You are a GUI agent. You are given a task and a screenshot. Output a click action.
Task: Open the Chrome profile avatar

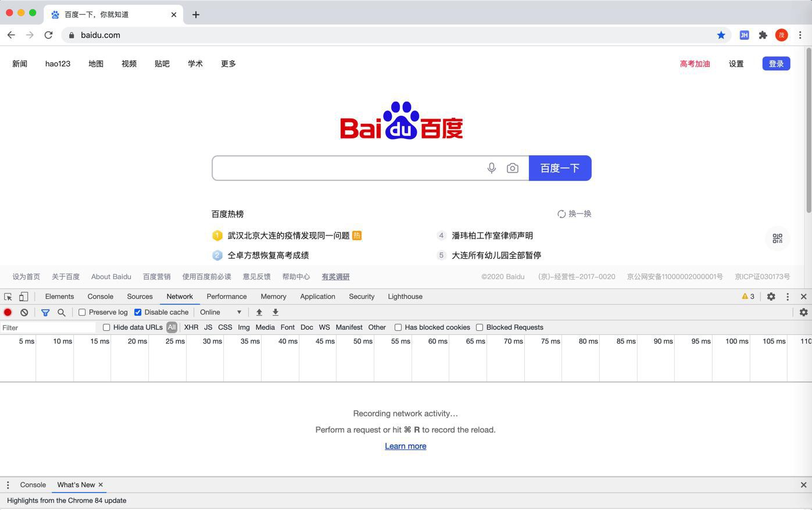tap(782, 35)
